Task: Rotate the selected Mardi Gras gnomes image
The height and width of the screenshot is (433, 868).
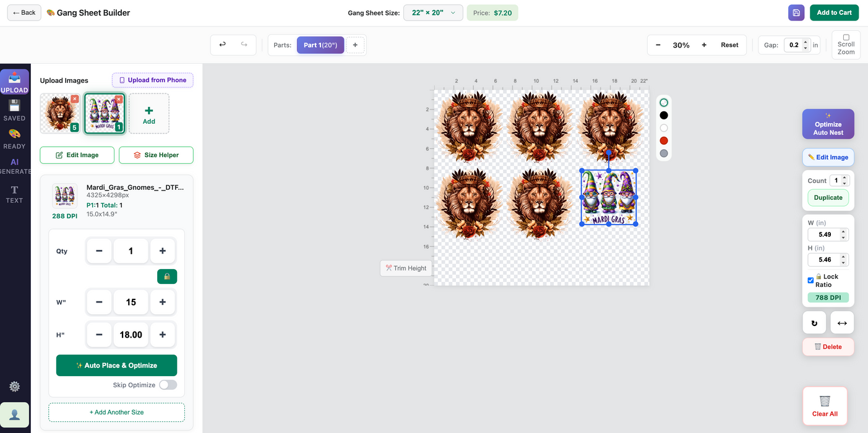Action: [x=814, y=322]
